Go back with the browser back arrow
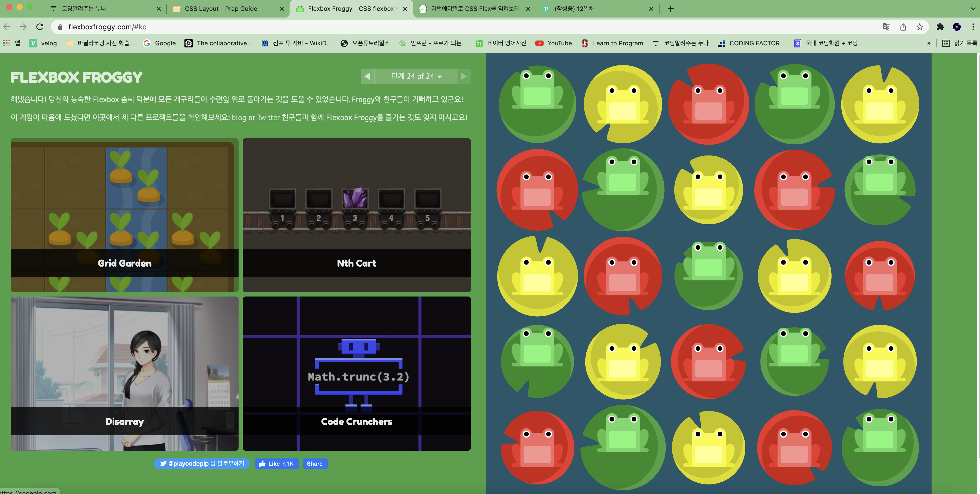This screenshot has width=980, height=494. (x=7, y=27)
